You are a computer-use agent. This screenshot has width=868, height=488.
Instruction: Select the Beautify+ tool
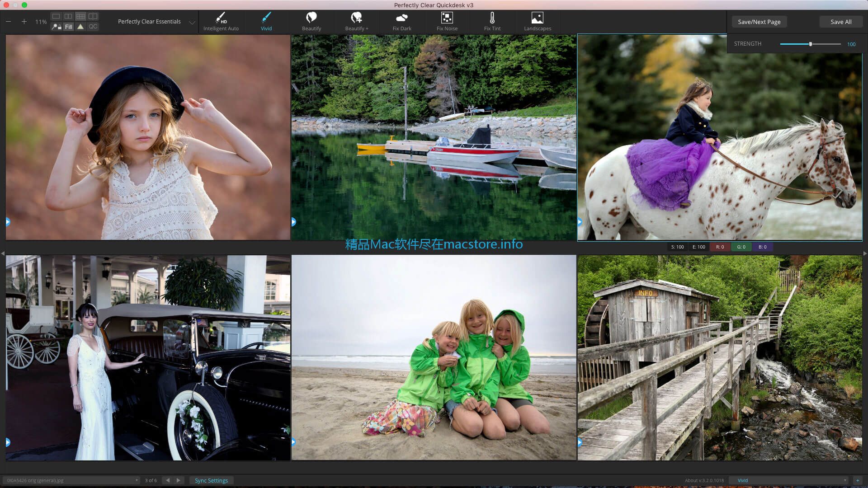pyautogui.click(x=357, y=21)
